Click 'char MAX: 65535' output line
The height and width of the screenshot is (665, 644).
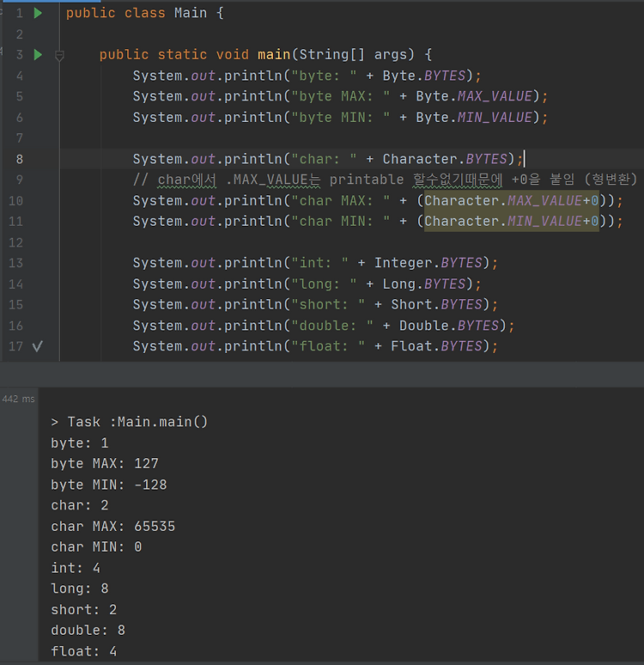tap(112, 527)
